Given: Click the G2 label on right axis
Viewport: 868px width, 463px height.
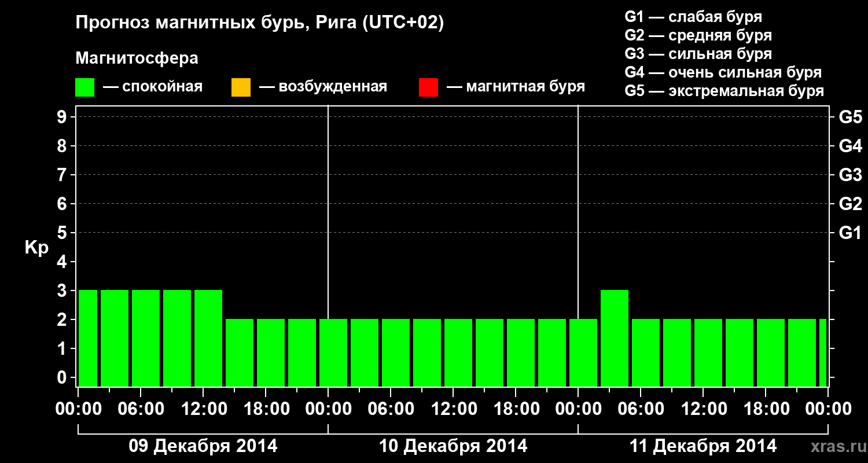Looking at the screenshot, I should pos(850,204).
